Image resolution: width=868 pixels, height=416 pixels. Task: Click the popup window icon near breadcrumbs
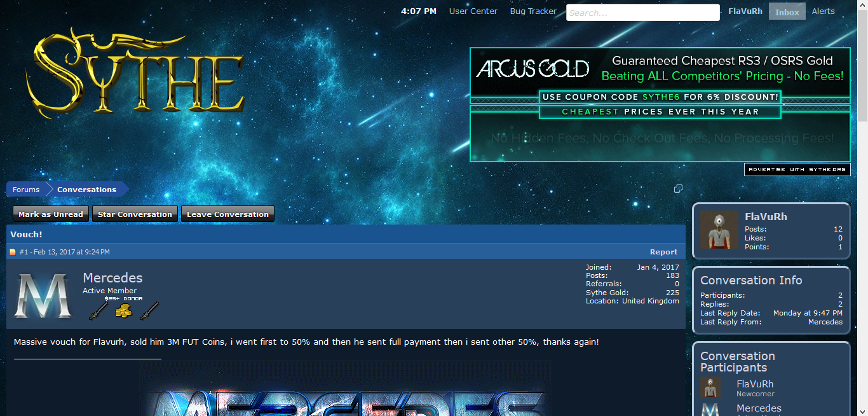[x=678, y=189]
